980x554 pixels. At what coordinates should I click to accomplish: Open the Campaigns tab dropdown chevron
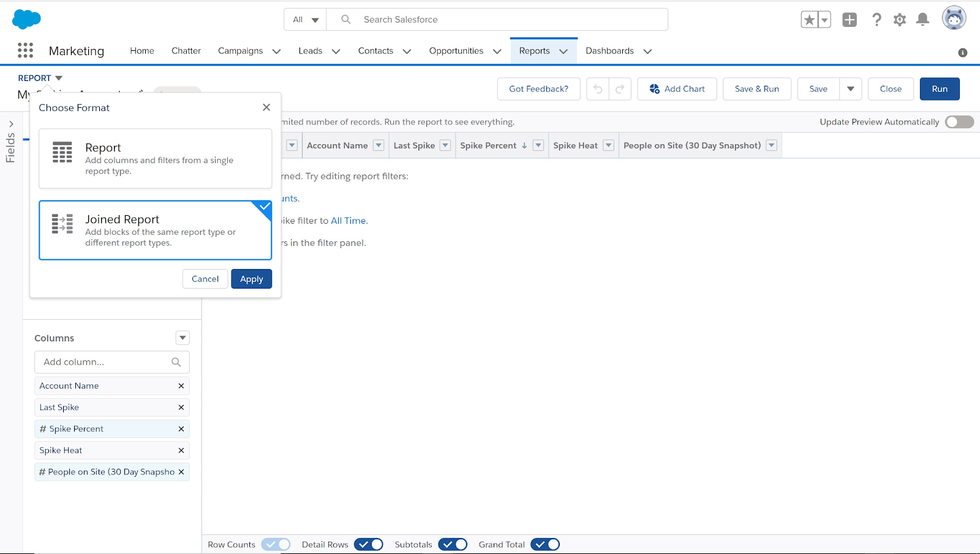[x=276, y=51]
